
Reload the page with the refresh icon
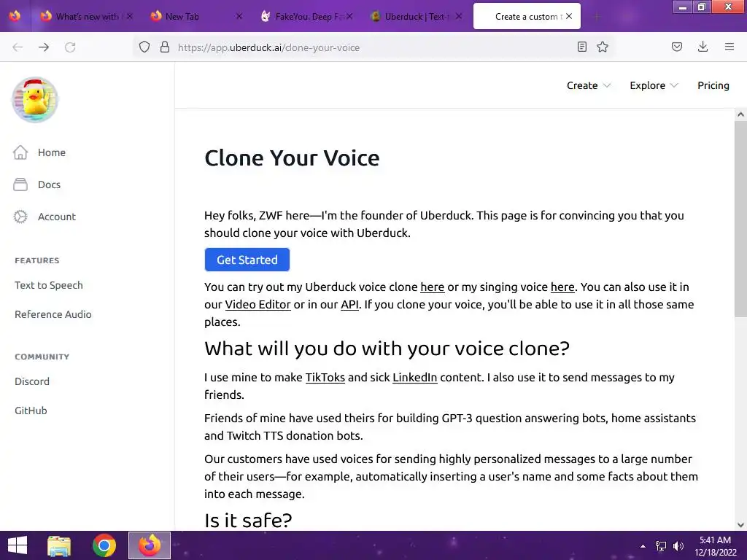(x=70, y=47)
